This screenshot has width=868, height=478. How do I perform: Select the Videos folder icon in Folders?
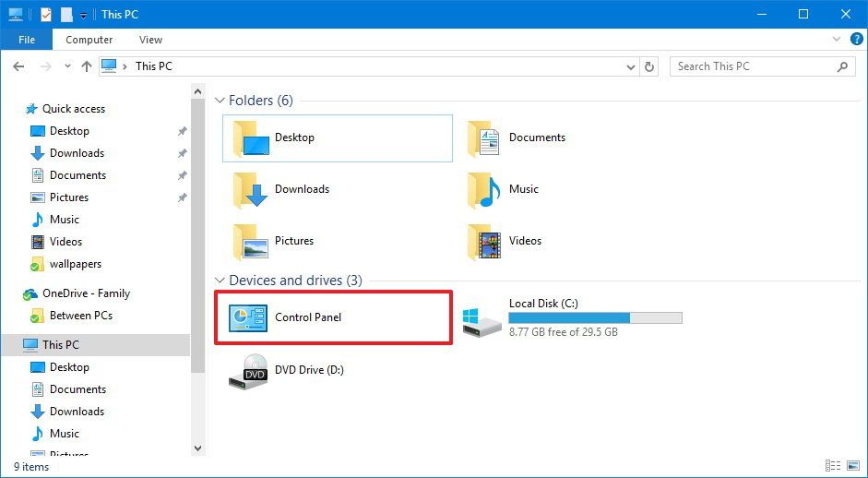click(x=484, y=242)
